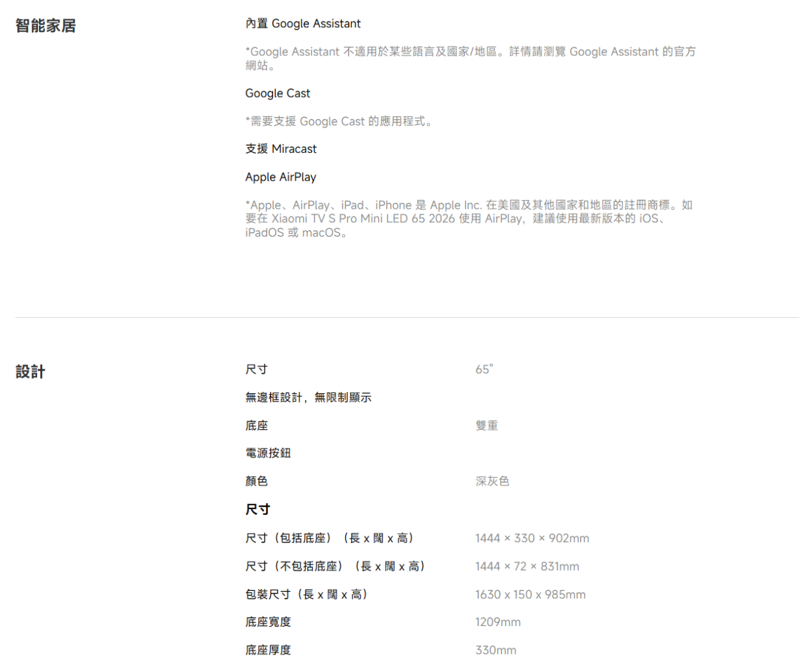
Task: Select the Google Cast feature label
Action: 278,93
